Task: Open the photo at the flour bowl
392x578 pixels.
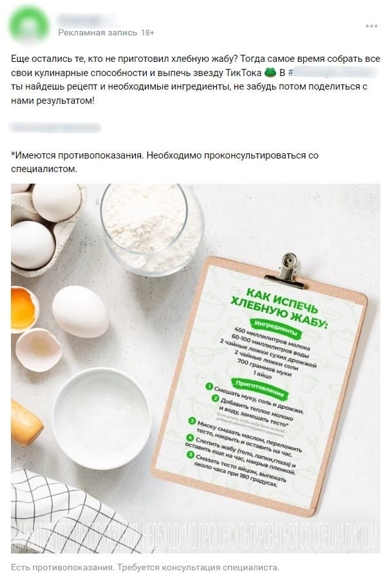Action: point(152,229)
